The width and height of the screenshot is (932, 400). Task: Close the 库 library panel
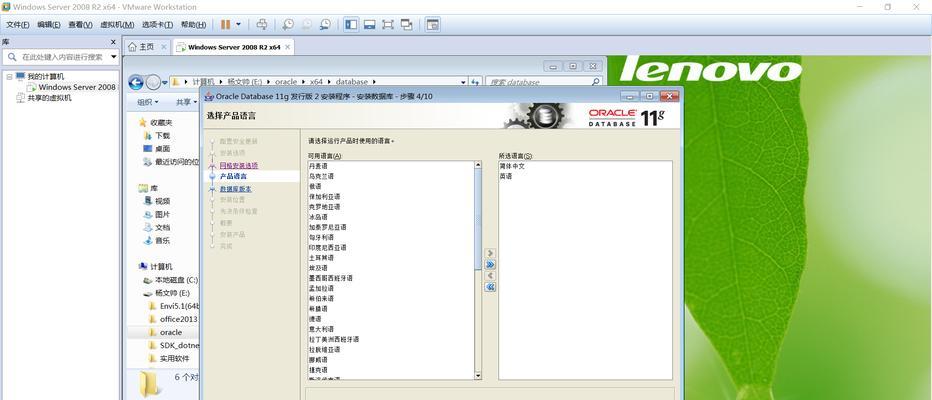[x=114, y=42]
